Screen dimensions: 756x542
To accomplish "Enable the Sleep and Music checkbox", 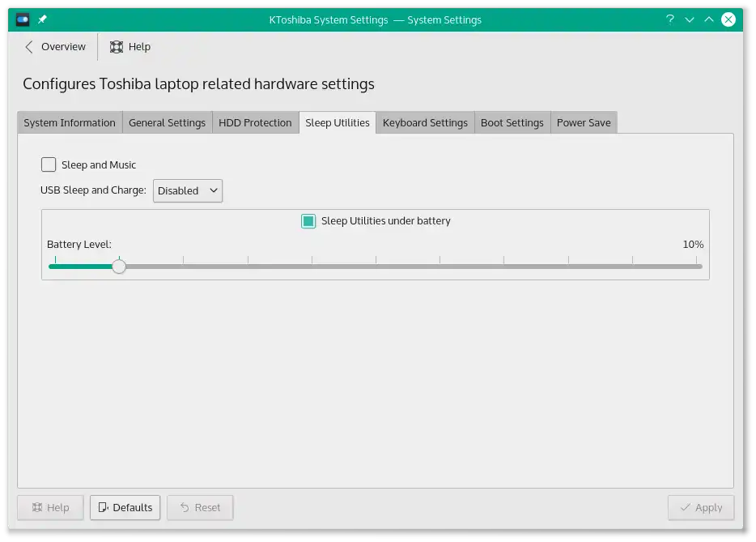I will pos(49,164).
